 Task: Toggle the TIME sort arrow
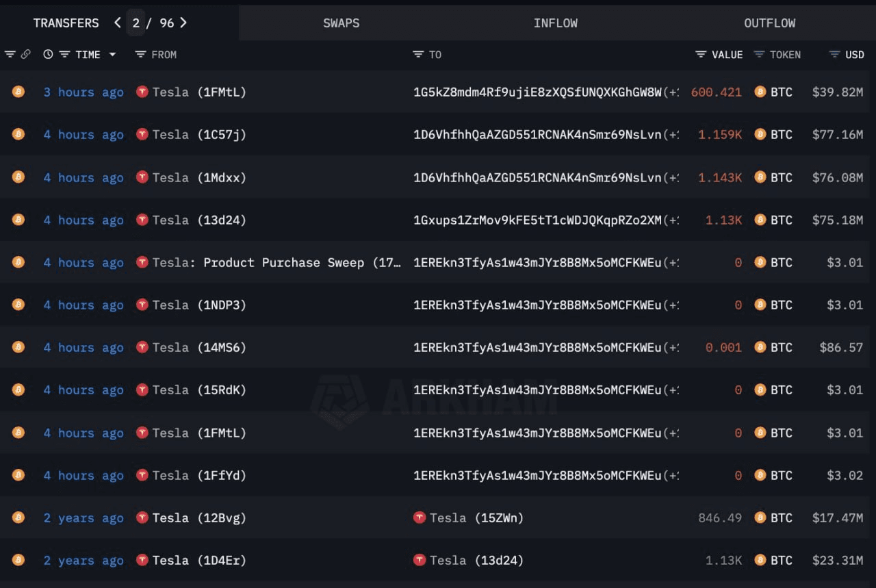click(112, 54)
